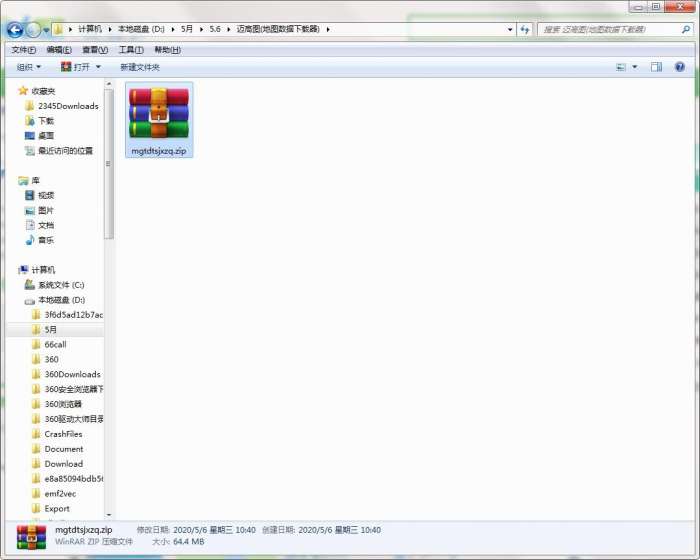
Task: Open the 文件(F) menu
Action: (x=24, y=50)
